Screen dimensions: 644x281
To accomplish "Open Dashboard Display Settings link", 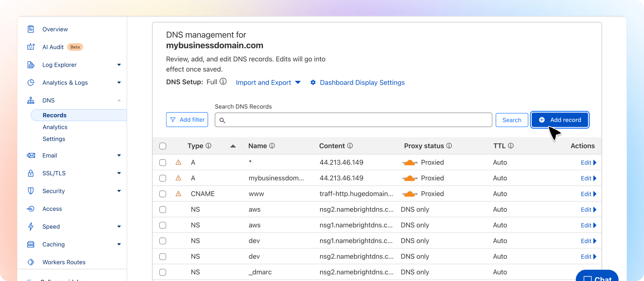I will click(362, 82).
